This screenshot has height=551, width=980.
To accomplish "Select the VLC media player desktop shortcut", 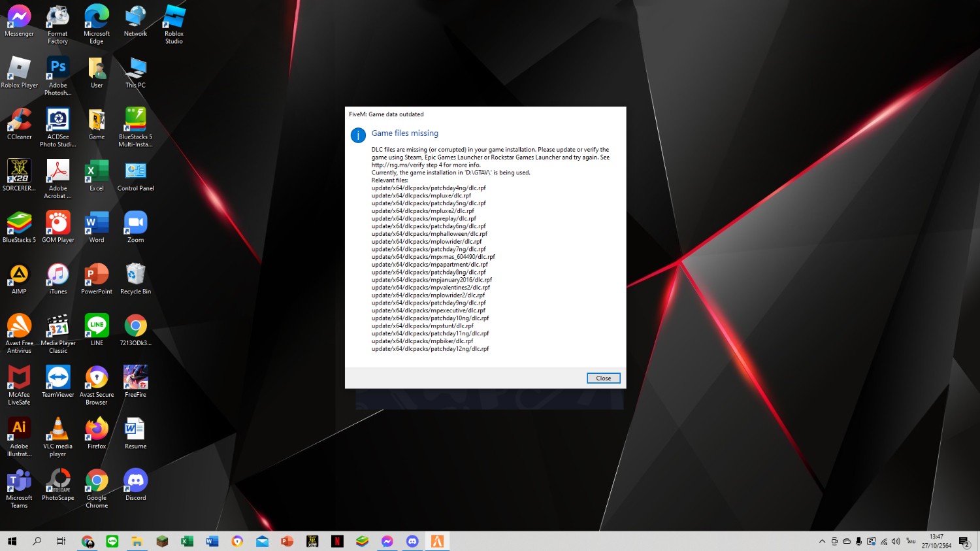I will pos(57,438).
